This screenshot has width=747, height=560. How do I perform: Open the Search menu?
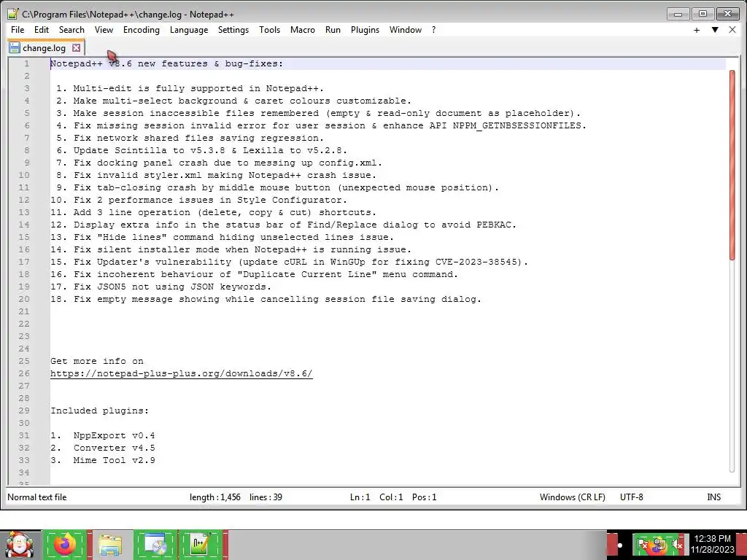(x=71, y=29)
